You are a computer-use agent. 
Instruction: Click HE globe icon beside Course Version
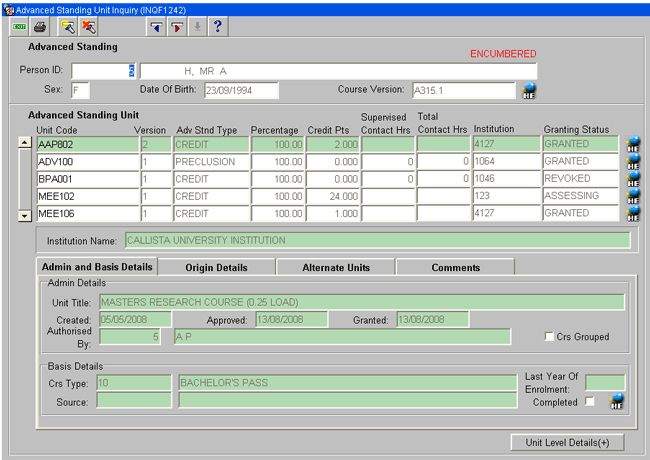click(x=530, y=91)
